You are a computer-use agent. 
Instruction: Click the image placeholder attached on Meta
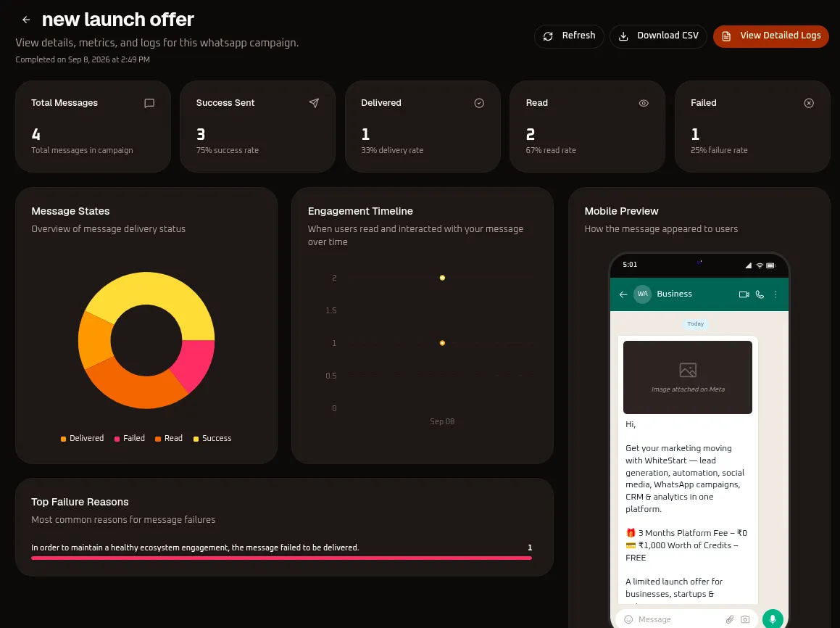(x=687, y=377)
